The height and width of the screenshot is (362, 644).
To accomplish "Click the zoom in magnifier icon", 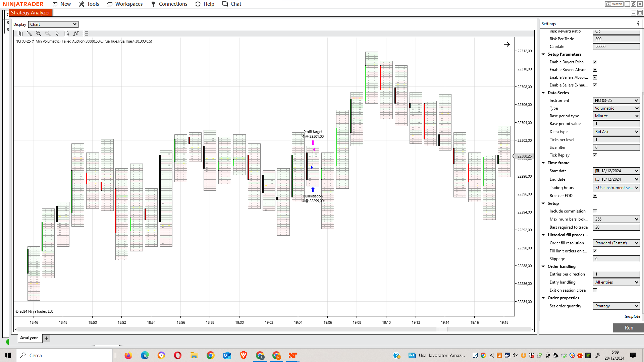I will pyautogui.click(x=39, y=34).
